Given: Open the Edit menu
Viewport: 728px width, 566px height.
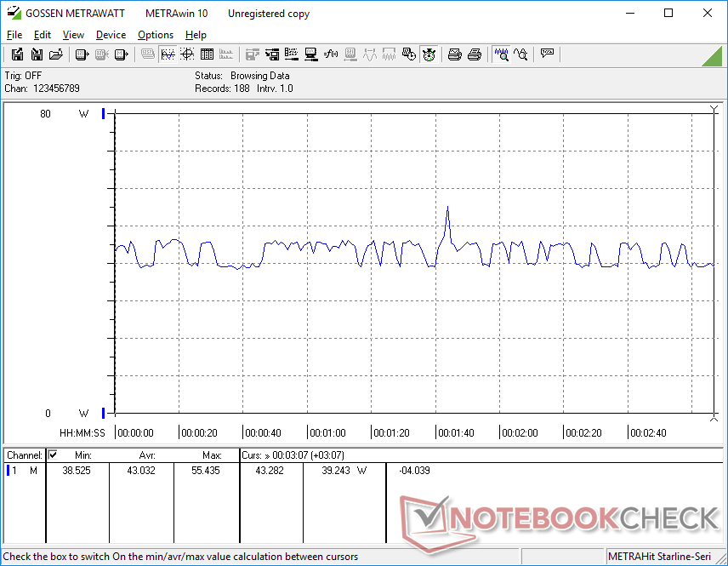Looking at the screenshot, I should [x=43, y=35].
